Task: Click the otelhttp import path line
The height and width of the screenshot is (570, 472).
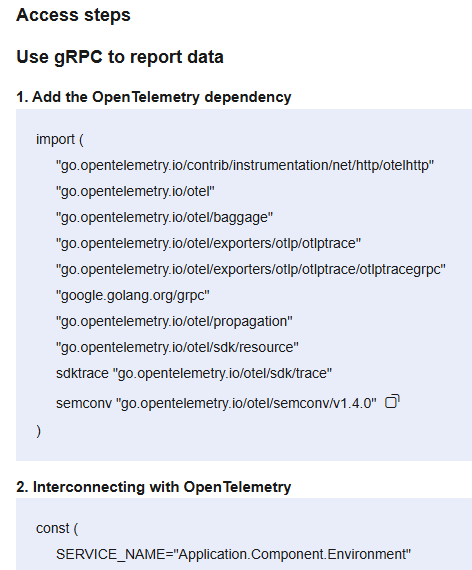Action: pos(245,165)
